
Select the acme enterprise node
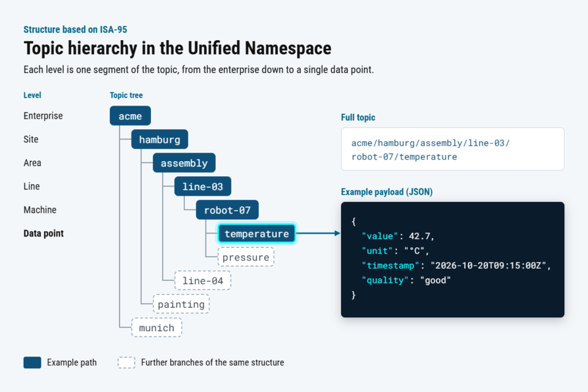coord(130,116)
